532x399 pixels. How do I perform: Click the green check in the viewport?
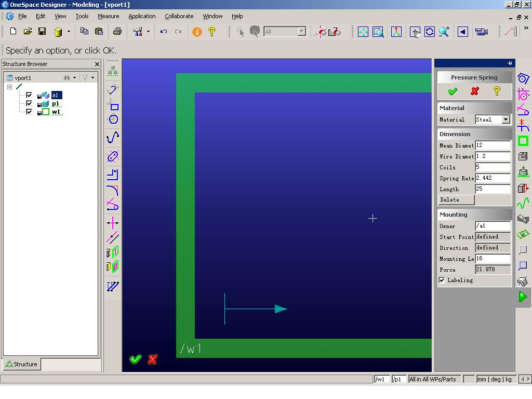[x=136, y=359]
